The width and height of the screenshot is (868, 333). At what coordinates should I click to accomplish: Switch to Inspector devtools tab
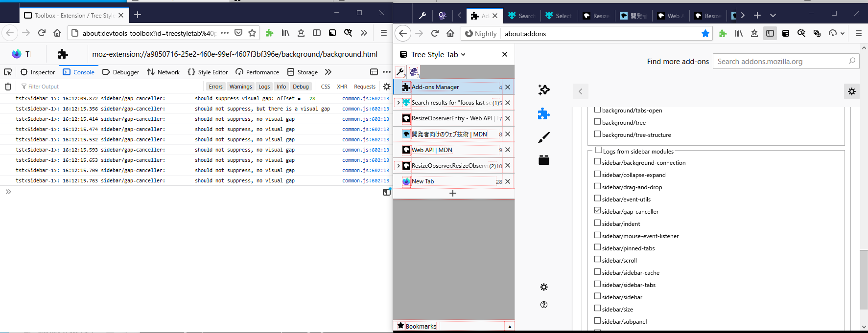(38, 72)
